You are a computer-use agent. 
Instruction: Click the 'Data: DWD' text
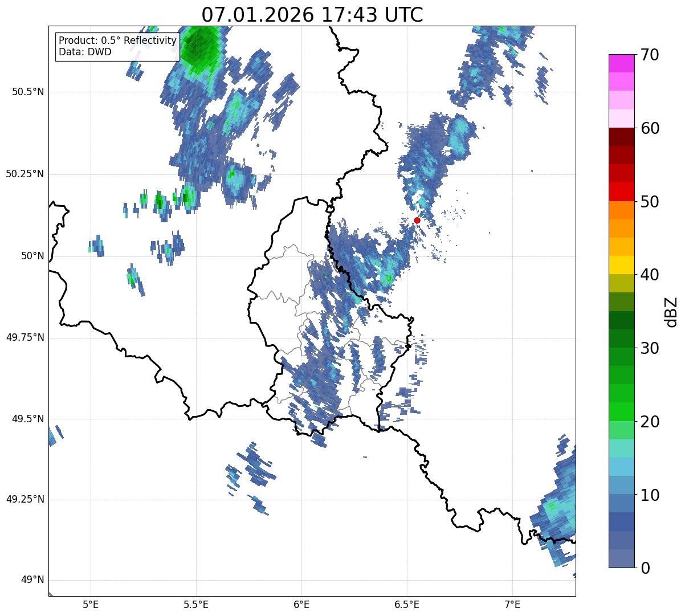(x=85, y=52)
